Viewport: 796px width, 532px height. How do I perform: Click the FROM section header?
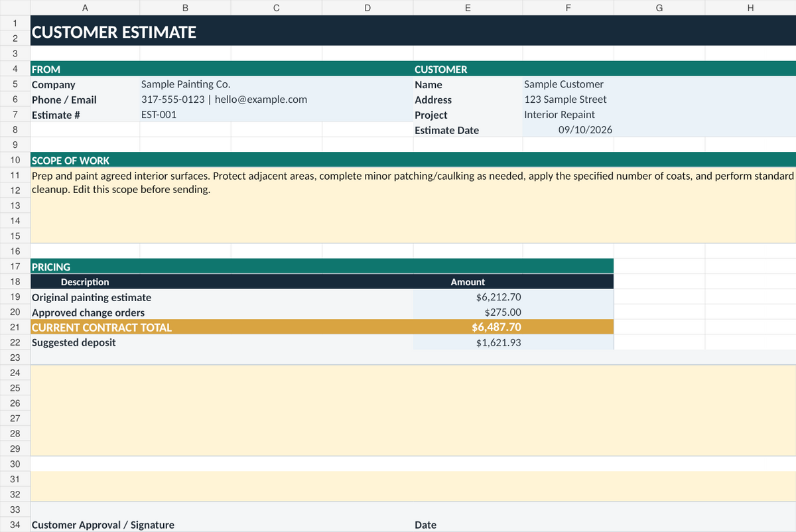pos(222,69)
